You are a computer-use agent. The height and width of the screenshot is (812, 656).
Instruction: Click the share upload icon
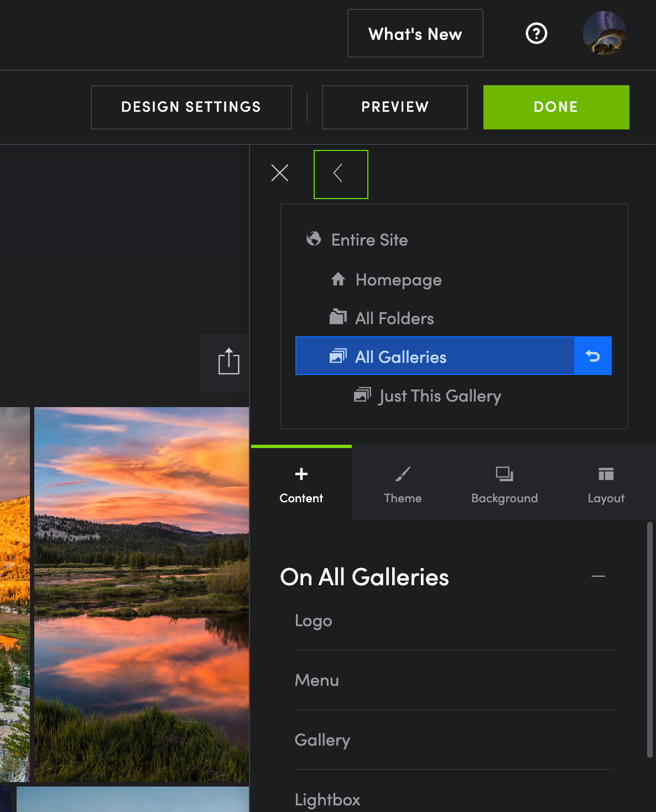click(228, 362)
